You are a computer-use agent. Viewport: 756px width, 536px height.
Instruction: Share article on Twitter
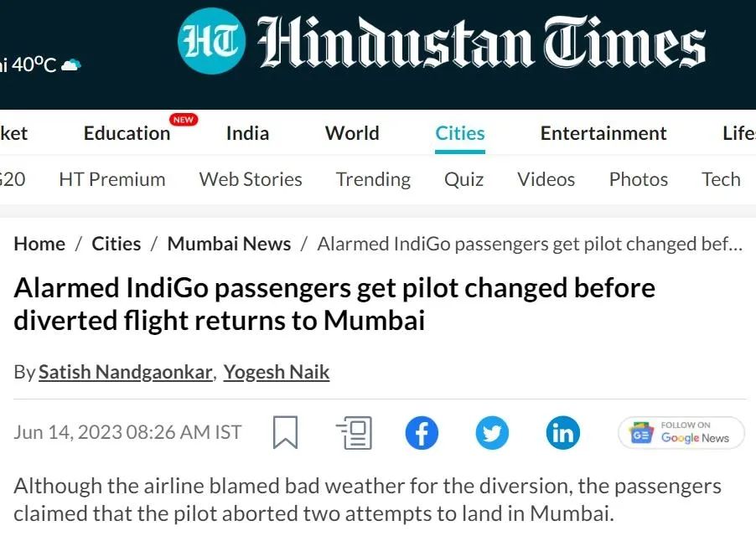[x=492, y=432]
